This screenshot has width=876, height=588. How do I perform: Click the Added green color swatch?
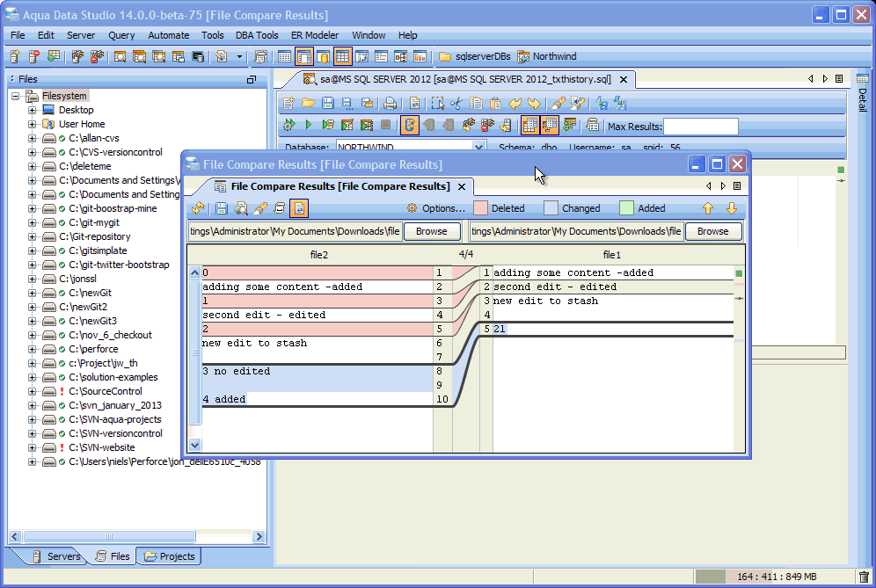point(627,208)
